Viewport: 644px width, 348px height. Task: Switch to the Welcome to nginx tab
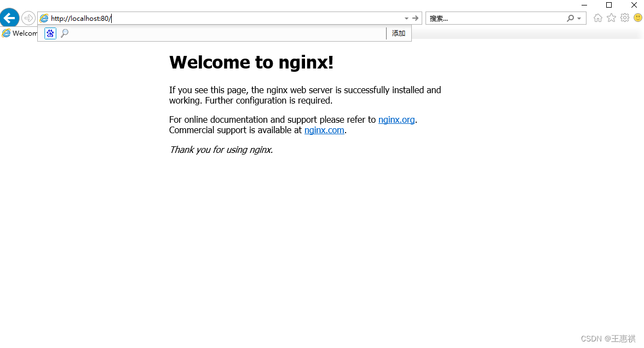pyautogui.click(x=19, y=33)
